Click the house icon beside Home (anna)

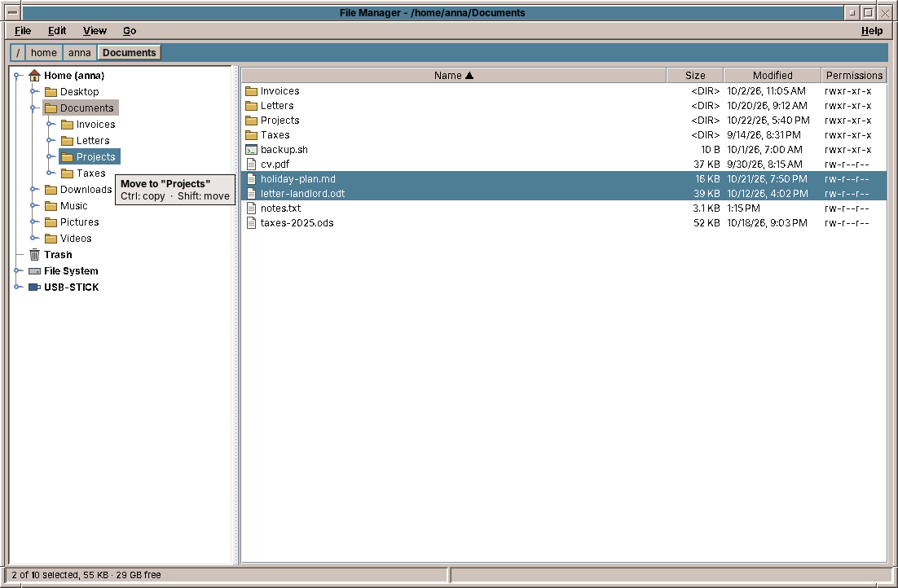tap(34, 76)
